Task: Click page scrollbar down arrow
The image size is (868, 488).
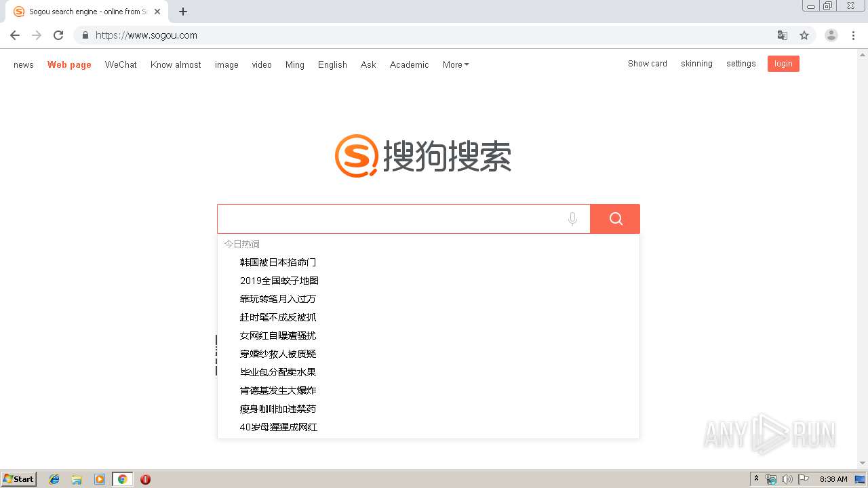Action: point(863,464)
